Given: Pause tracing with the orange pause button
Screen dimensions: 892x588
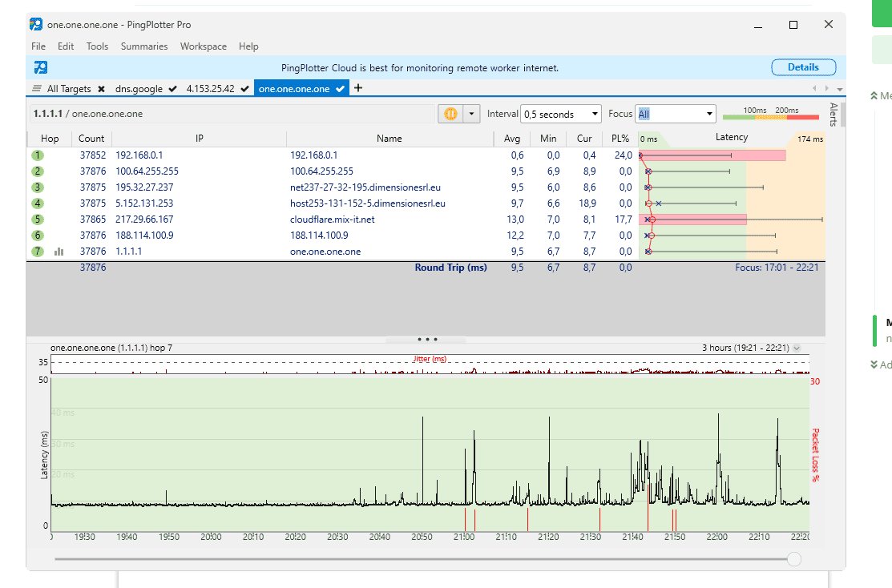Looking at the screenshot, I should (450, 114).
